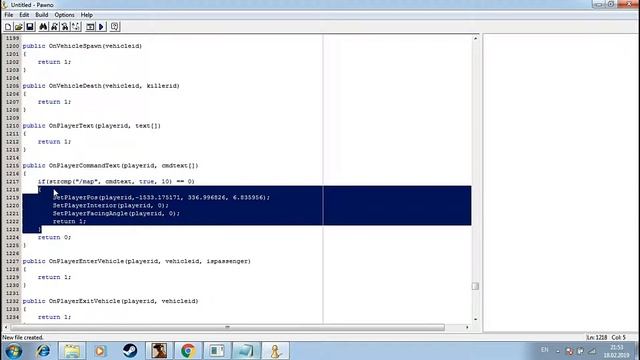Click the Open file folder icon
This screenshot has width=640, height=360.
click(x=18, y=27)
